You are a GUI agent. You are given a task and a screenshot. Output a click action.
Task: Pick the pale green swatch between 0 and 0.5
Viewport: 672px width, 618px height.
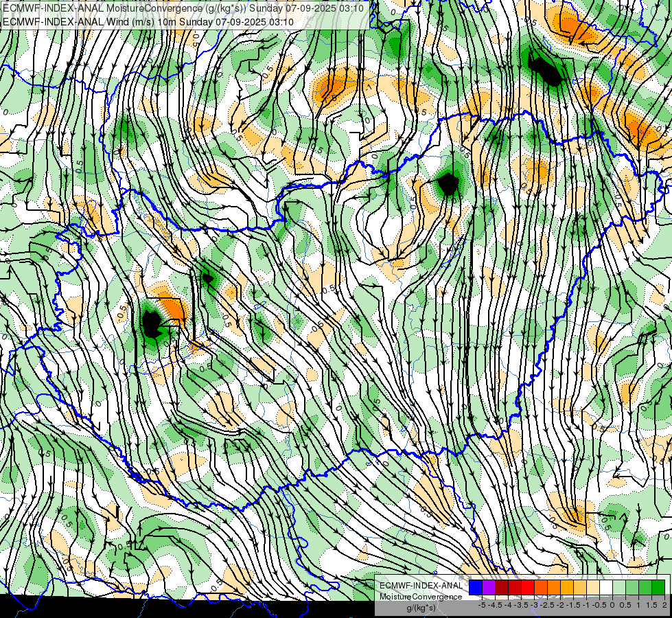point(619,587)
